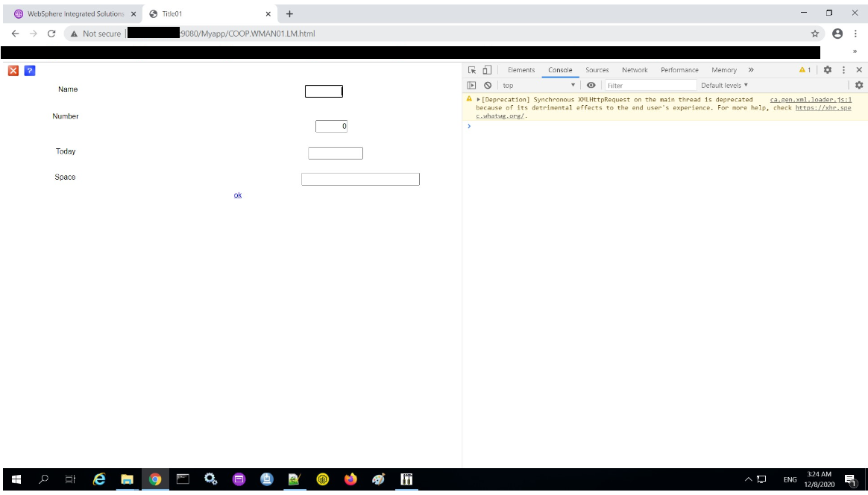Click the blue question mark help icon

pos(30,71)
